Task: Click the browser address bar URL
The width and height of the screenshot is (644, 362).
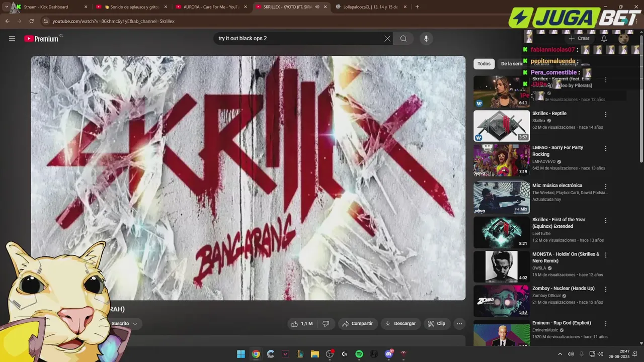Action: pyautogui.click(x=113, y=21)
